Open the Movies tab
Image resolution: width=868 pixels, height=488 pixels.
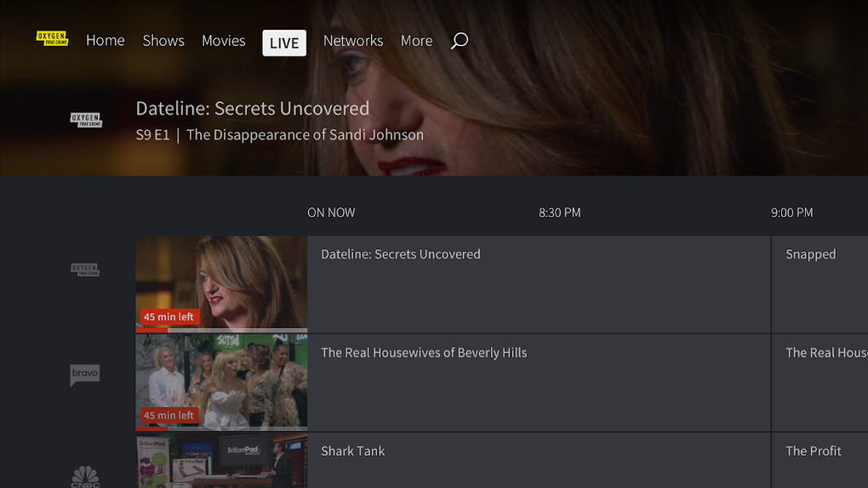223,41
